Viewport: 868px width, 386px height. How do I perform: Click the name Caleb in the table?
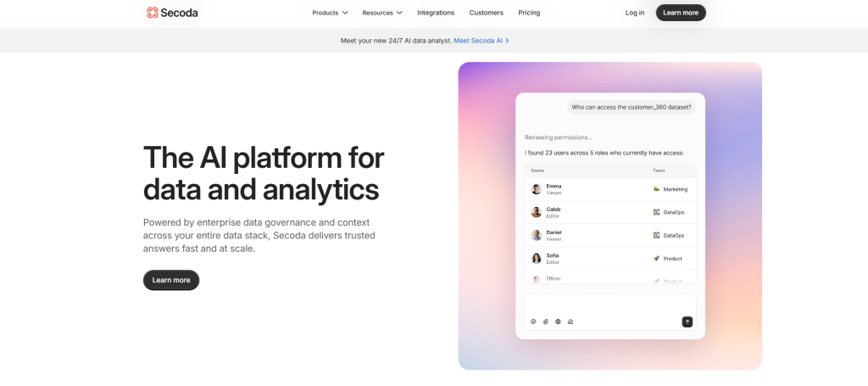pos(554,210)
